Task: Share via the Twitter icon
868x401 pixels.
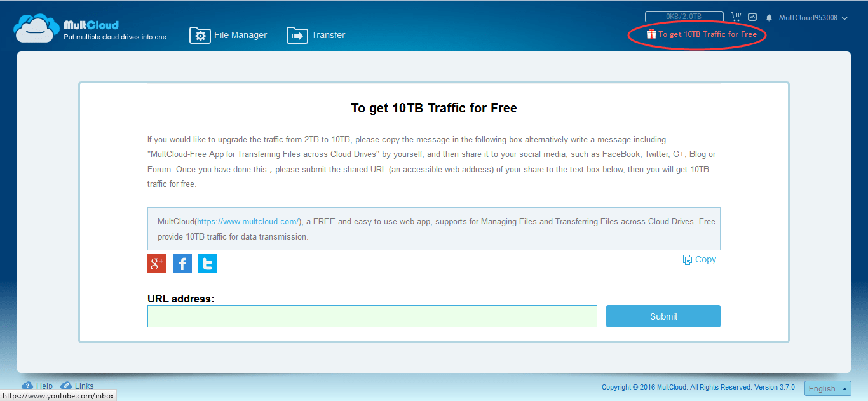Action: tap(208, 264)
